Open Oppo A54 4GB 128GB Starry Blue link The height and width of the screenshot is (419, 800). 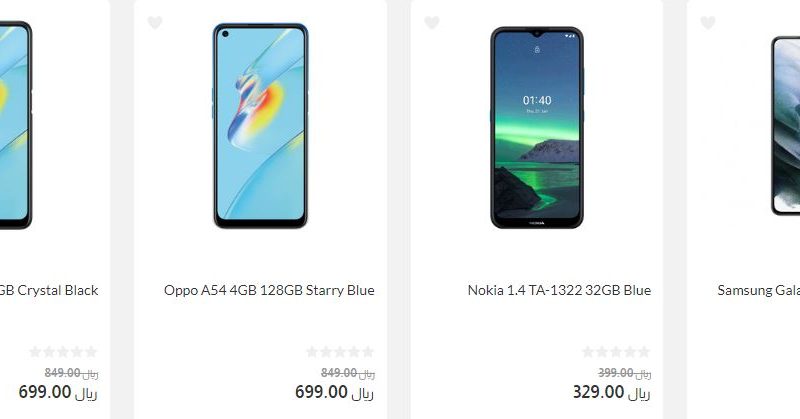tap(269, 290)
